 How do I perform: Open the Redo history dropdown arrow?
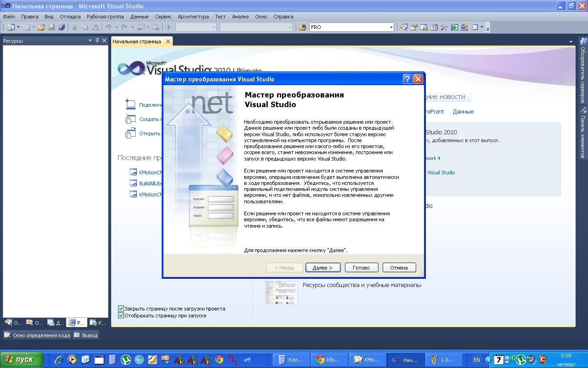tap(132, 28)
